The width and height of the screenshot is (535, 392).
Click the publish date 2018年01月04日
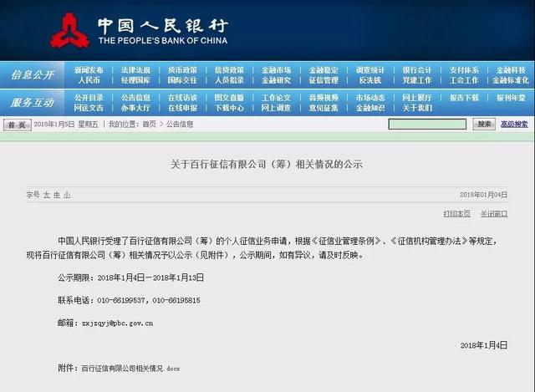pos(483,195)
